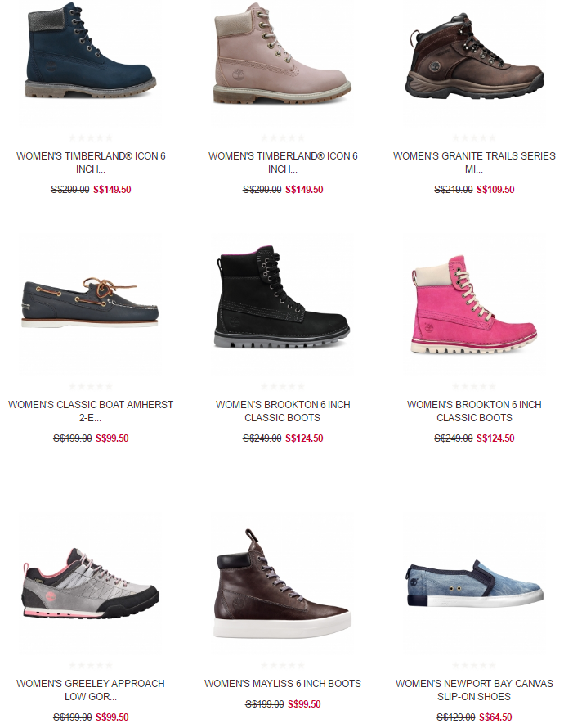The image size is (564, 728).
Task: Open Women's Classic Boat Amherst product link
Action: (x=91, y=411)
